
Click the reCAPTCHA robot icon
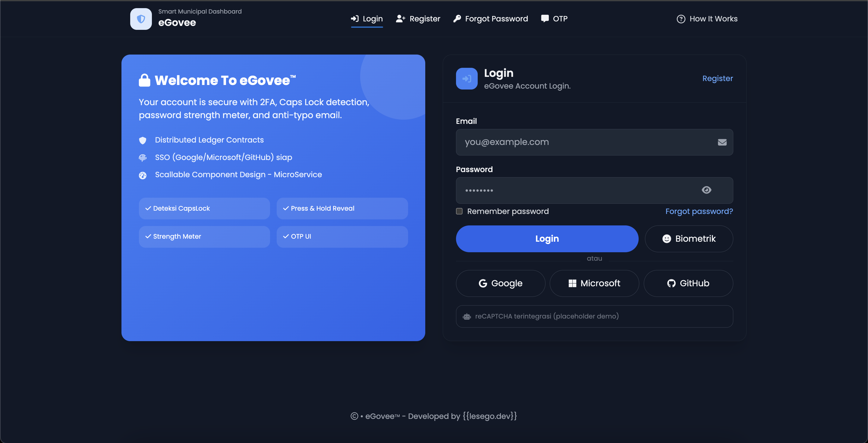(x=466, y=316)
